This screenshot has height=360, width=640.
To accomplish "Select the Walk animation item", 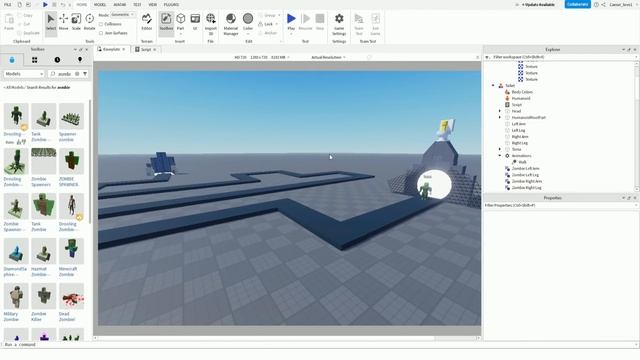I will (522, 162).
